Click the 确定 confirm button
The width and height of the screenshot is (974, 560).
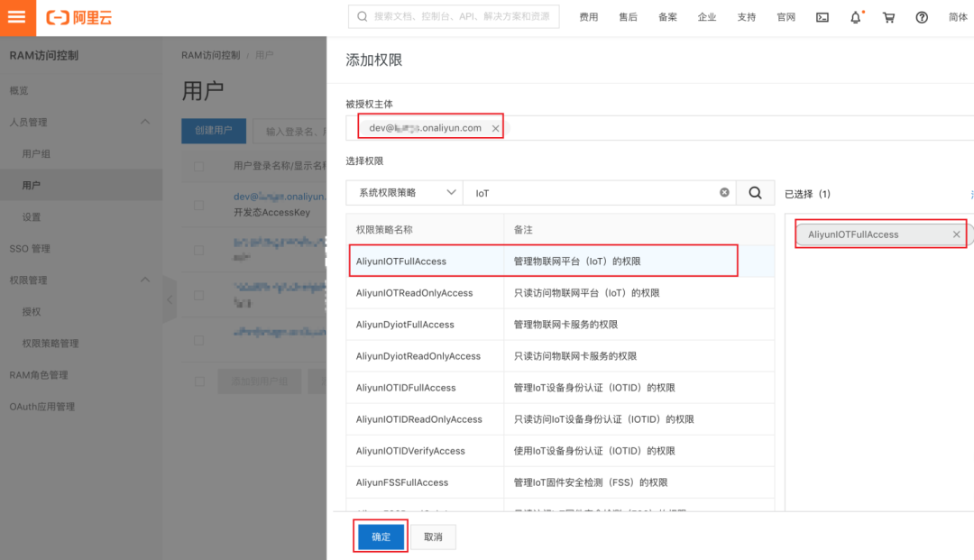381,537
